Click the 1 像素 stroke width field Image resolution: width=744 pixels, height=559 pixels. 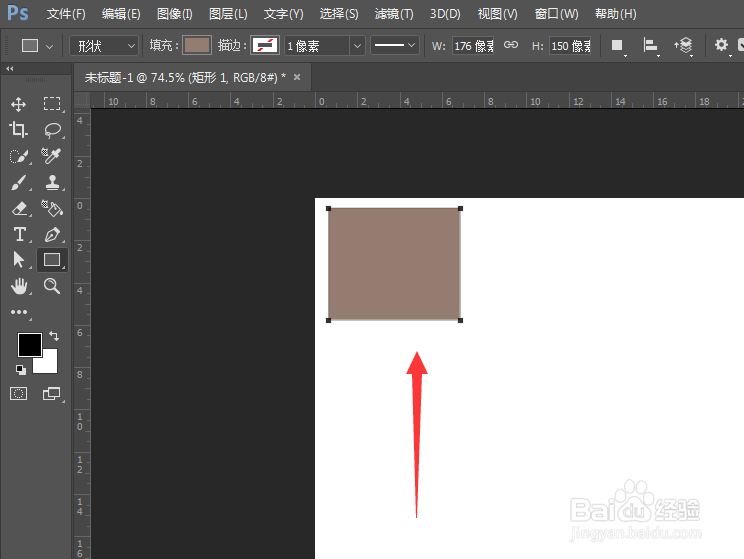[317, 46]
